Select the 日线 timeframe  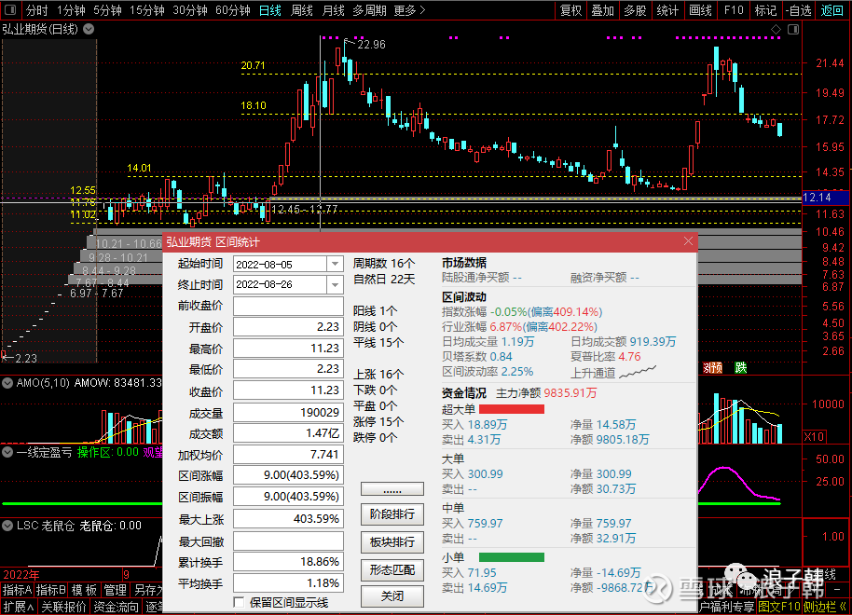click(270, 10)
